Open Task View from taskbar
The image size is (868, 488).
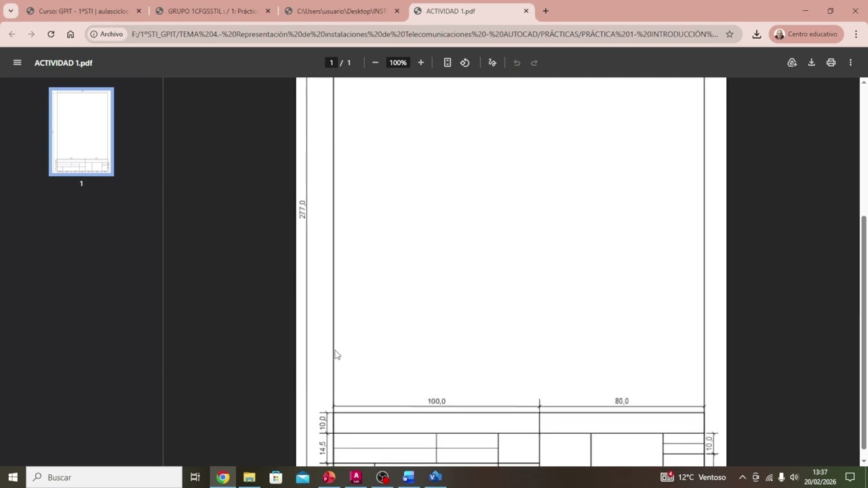point(195,477)
